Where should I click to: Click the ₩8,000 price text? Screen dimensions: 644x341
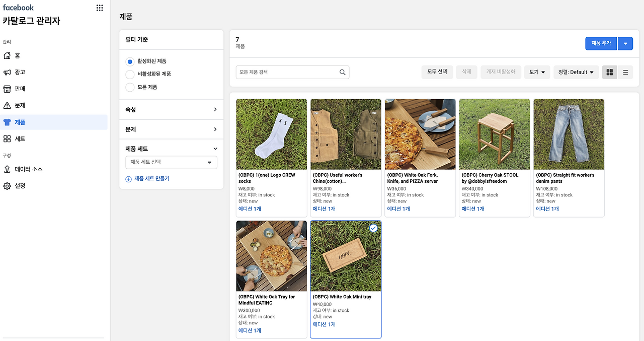247,189
